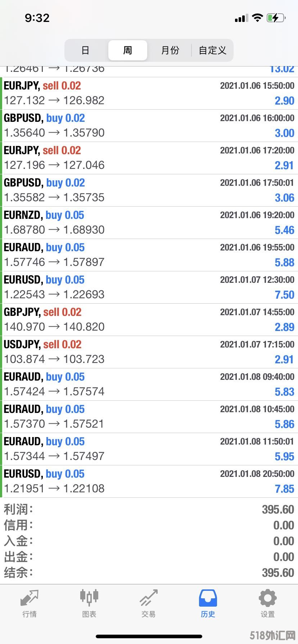Open USDJPY sell 0.02 trade entry
This screenshot has height=644, width=298.
149,352
